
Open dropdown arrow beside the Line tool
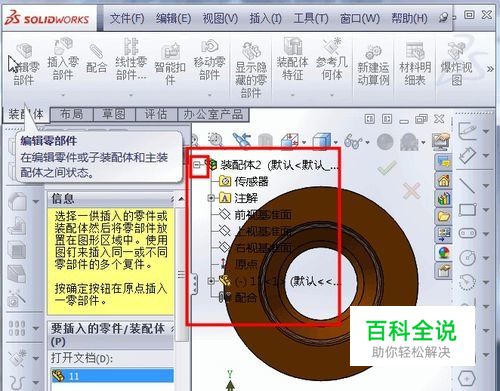pyautogui.click(x=486, y=185)
